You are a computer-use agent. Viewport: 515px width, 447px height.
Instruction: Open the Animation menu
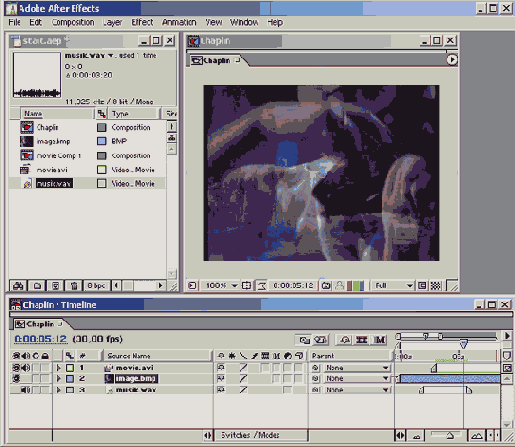(x=179, y=22)
